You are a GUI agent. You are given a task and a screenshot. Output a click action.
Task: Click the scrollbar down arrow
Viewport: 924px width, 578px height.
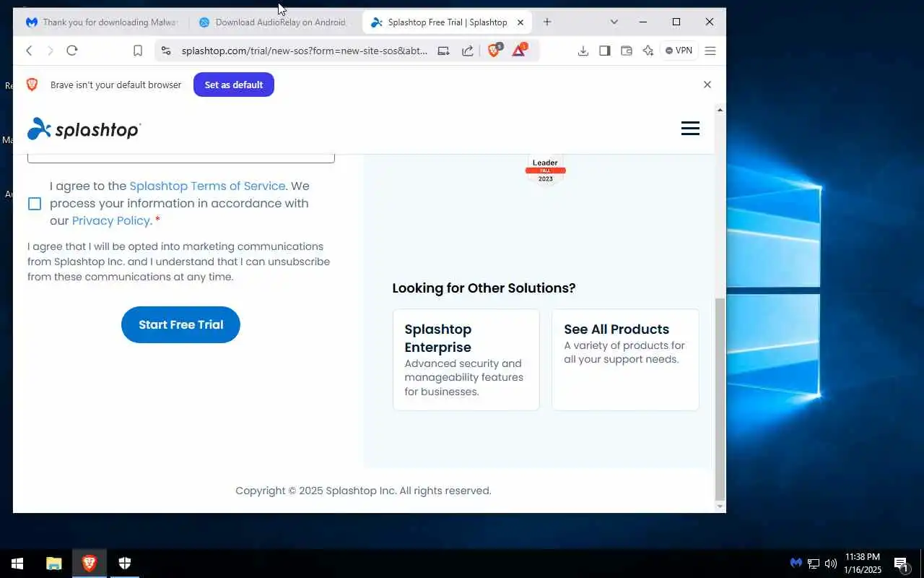(x=720, y=506)
